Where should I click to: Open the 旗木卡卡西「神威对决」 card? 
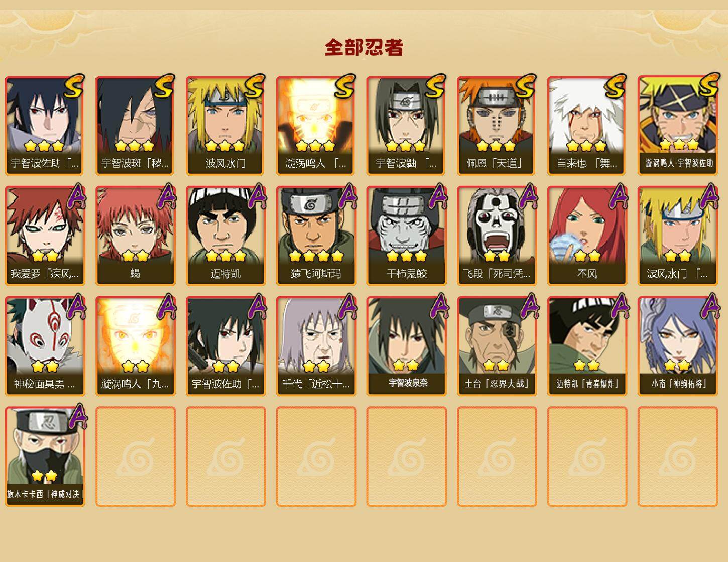(x=45, y=457)
